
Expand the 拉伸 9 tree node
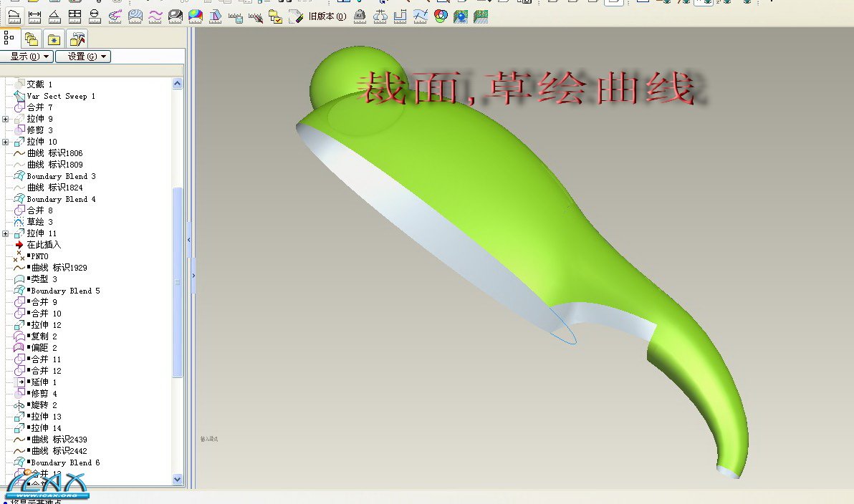pos(6,119)
